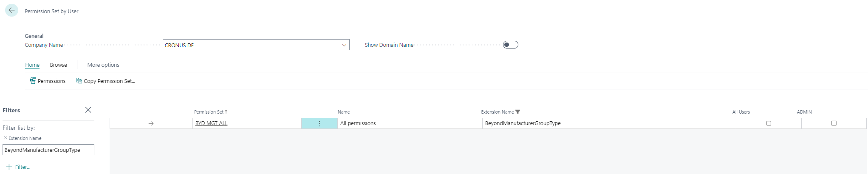Open the row's three-dot context menu

319,123
